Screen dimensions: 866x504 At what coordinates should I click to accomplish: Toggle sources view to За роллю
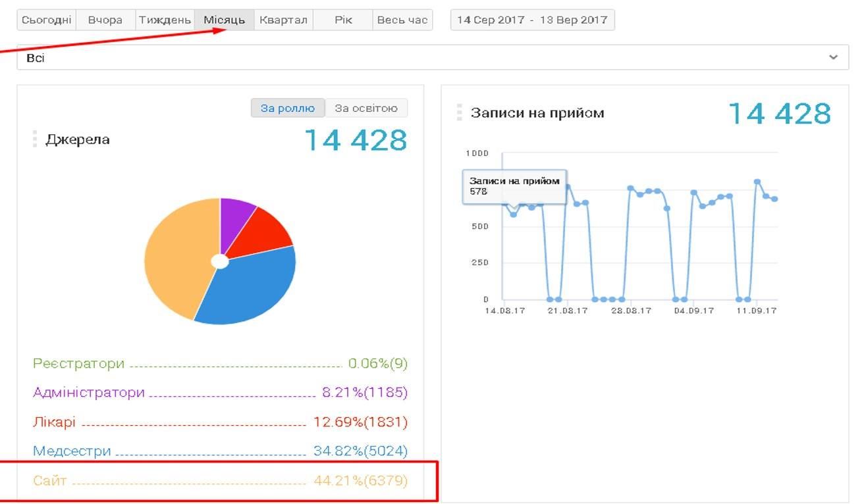tap(287, 108)
